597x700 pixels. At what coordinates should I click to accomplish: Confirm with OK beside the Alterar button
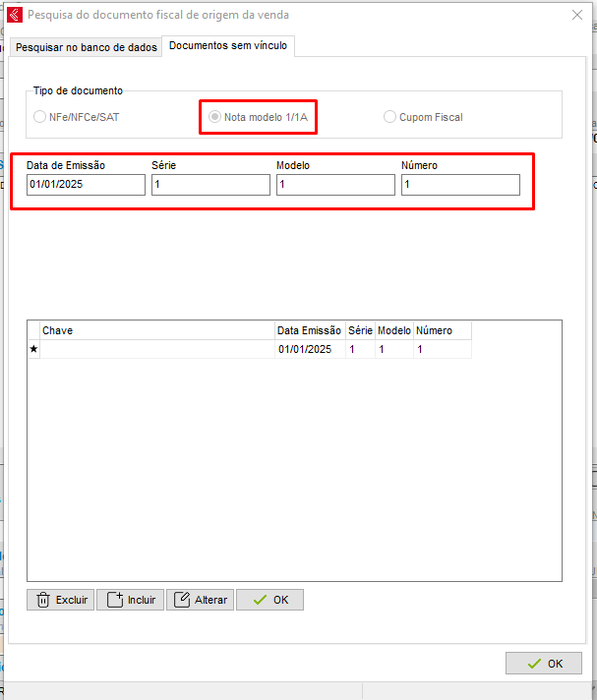270,600
